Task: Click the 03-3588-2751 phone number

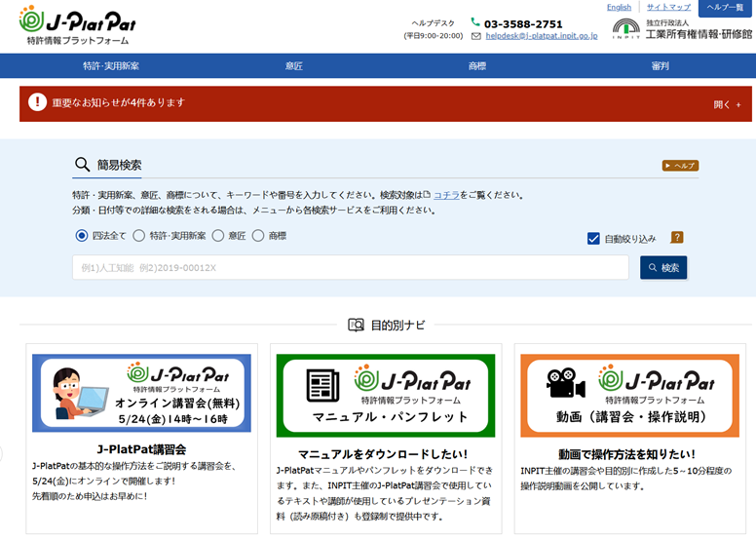Action: [x=523, y=23]
